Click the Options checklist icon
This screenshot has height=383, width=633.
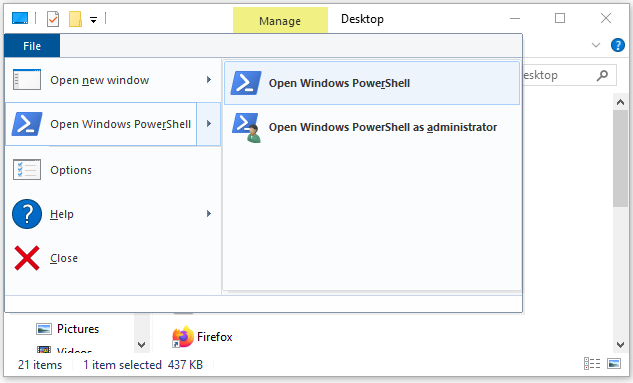tap(27, 170)
